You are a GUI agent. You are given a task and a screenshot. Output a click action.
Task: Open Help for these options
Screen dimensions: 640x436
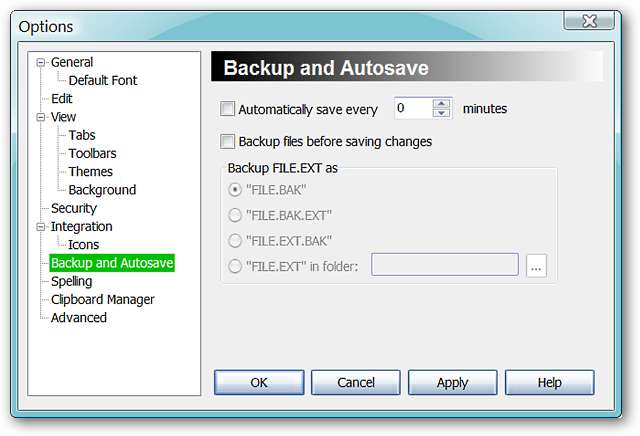click(549, 382)
